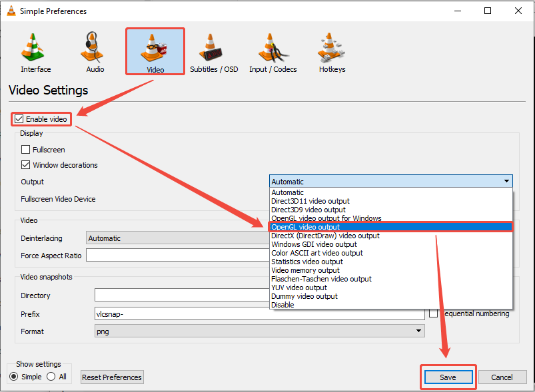The image size is (535, 392).
Task: Toggle Sequential numbering checkbox
Action: [433, 313]
